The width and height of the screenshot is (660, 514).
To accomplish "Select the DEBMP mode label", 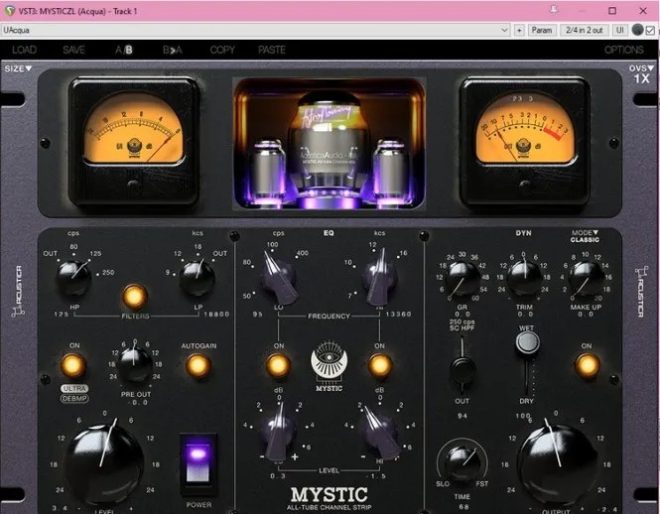I will click(x=75, y=398).
